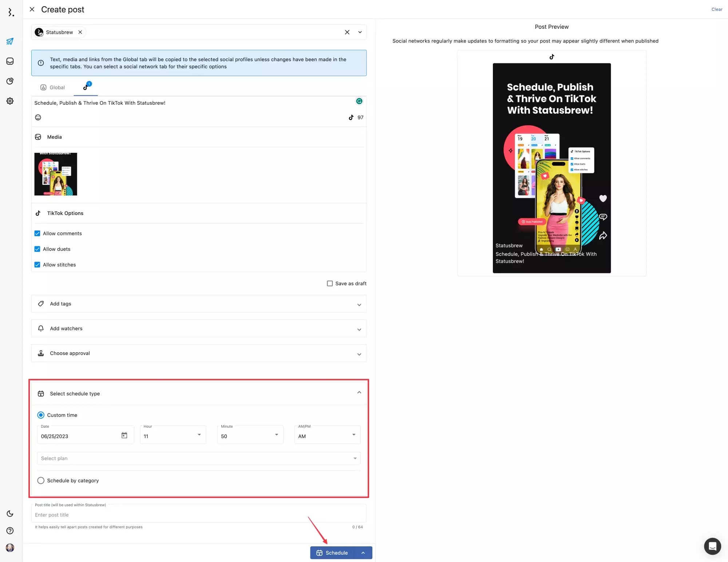Open the help question-mark icon

(x=10, y=531)
